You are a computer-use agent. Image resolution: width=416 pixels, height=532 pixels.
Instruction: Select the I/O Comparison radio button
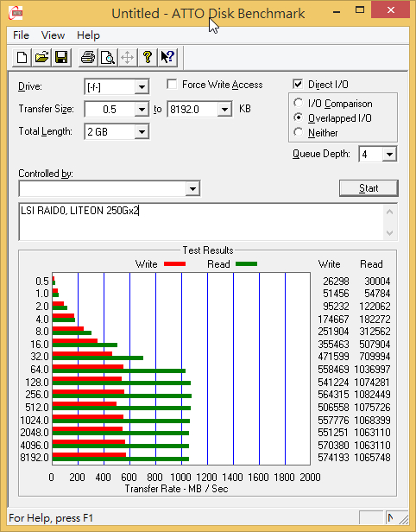point(298,103)
